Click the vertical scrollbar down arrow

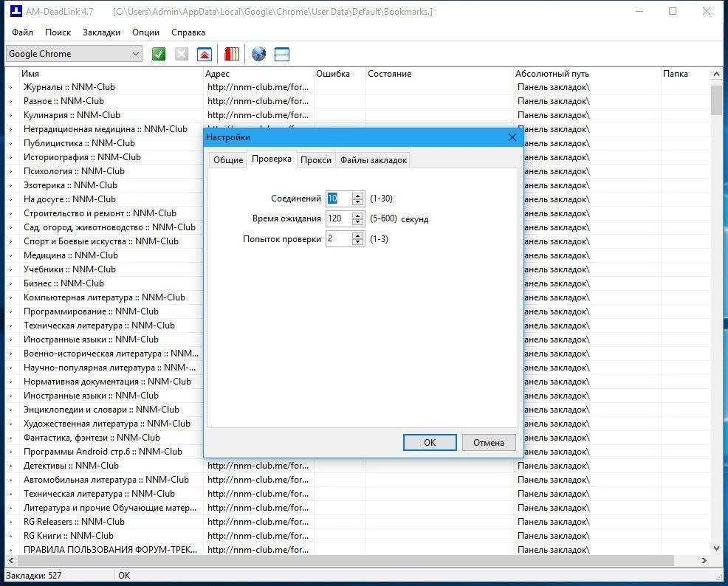coord(716,548)
